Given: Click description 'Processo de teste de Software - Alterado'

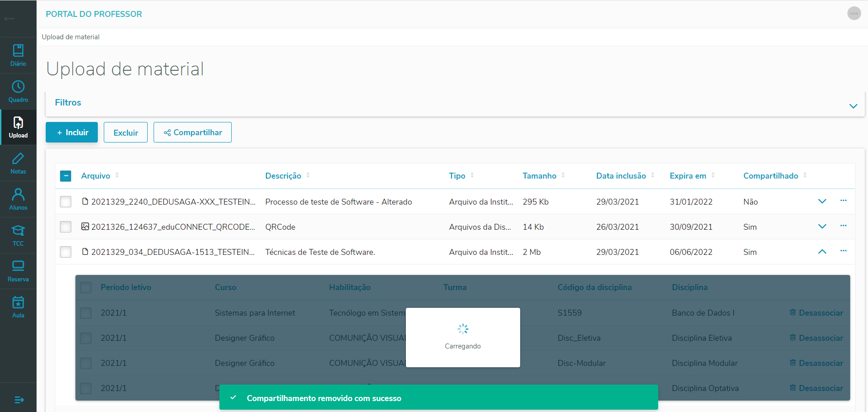Looking at the screenshot, I should click(339, 202).
